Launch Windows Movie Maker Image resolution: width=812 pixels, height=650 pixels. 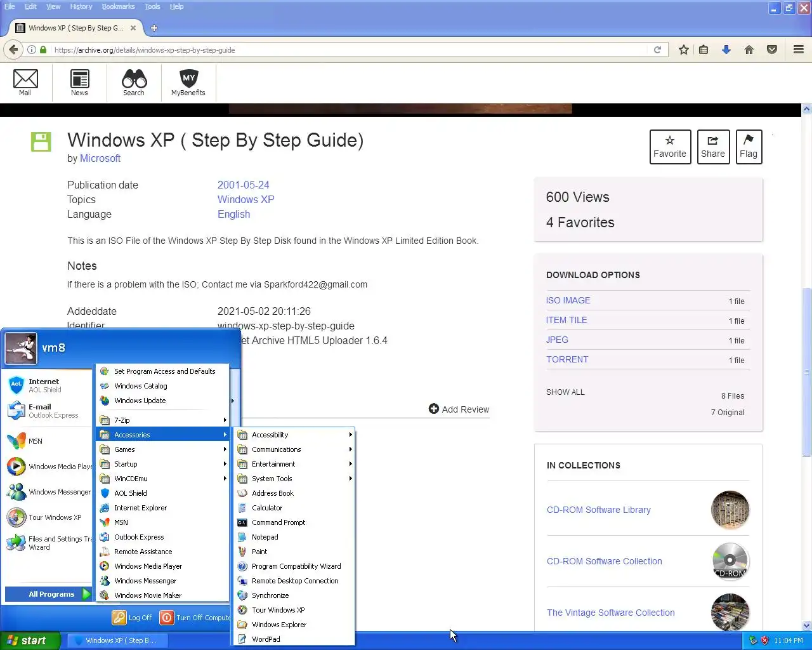click(163, 595)
